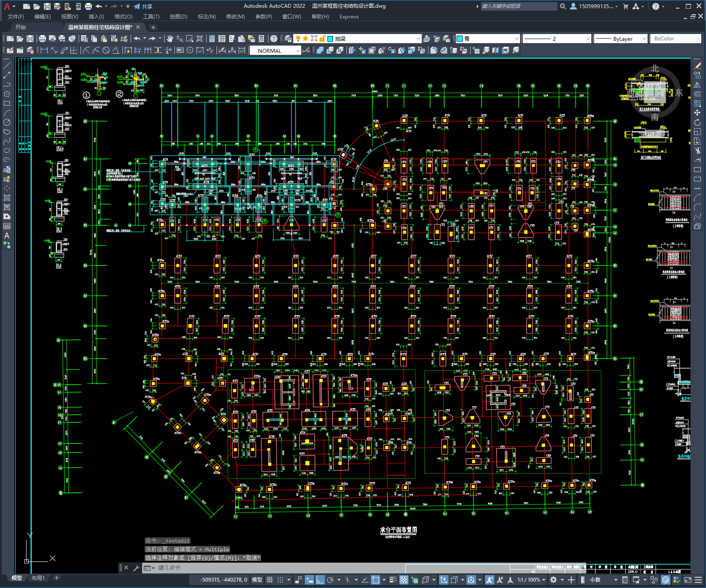
Task: Open the NORMAL dimension style dropdown
Action: 275,51
